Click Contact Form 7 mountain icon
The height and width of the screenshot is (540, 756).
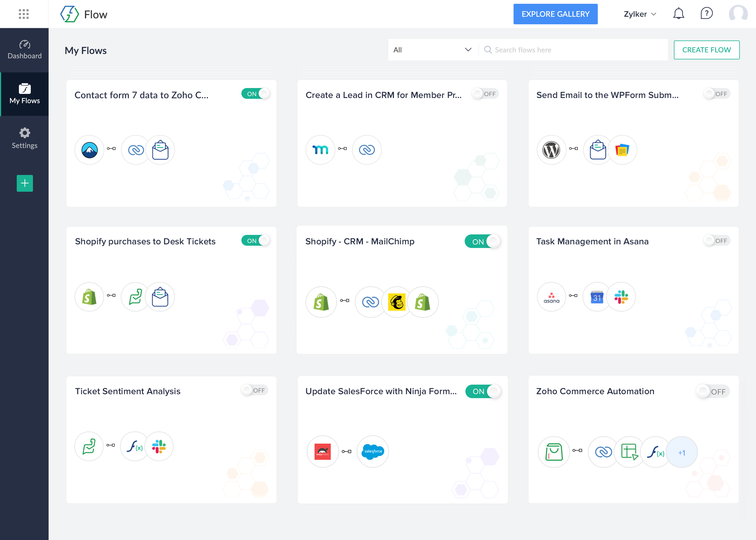[x=89, y=150]
